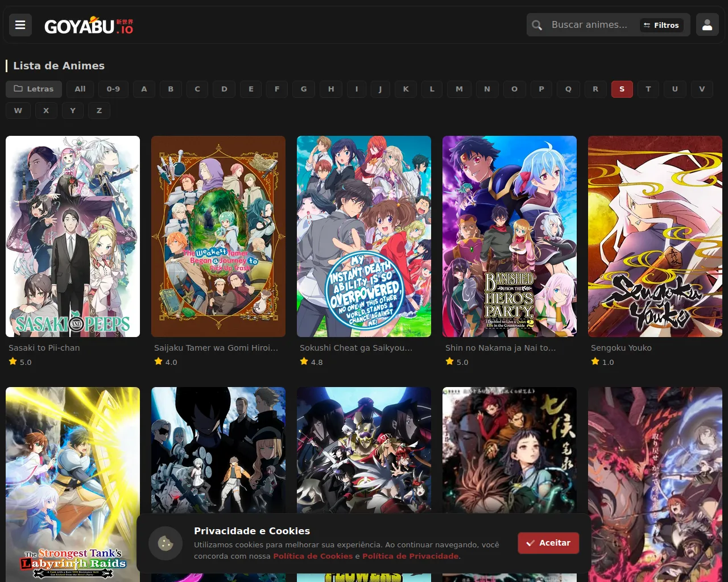Choose letter G filter

(304, 89)
